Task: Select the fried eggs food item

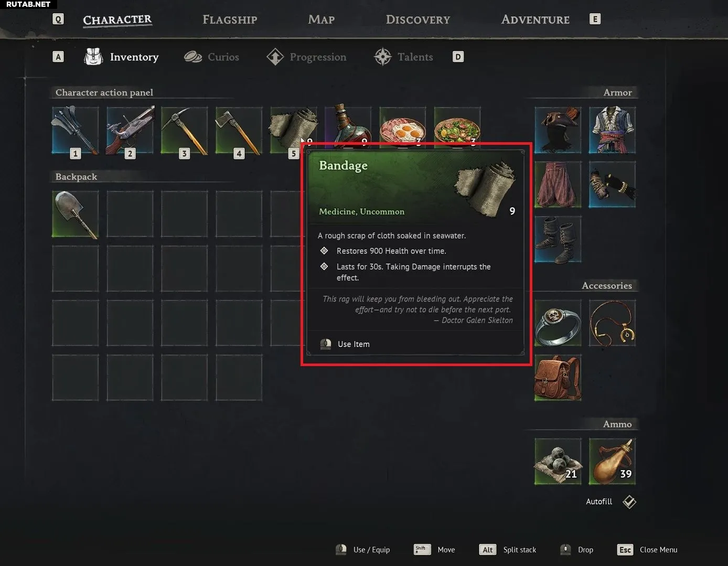Action: [403, 127]
